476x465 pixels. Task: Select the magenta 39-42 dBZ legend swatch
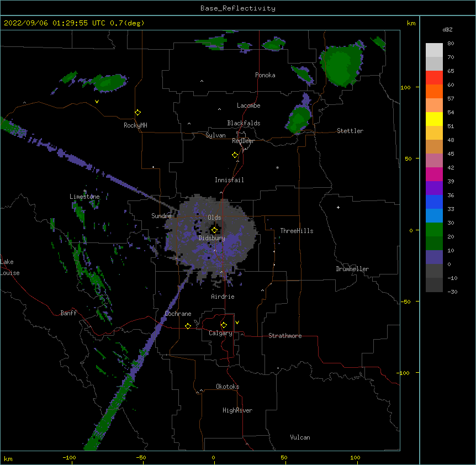click(434, 174)
